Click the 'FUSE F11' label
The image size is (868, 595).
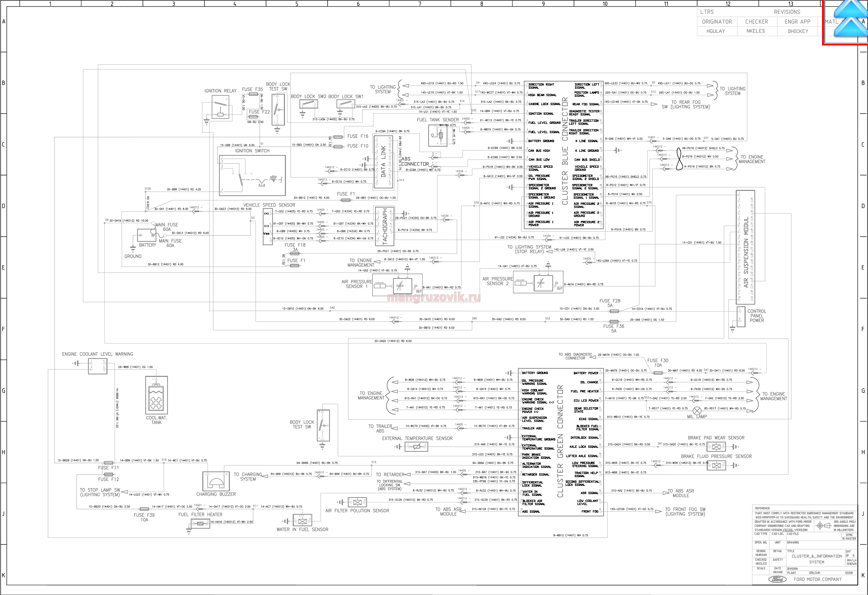[x=108, y=468]
